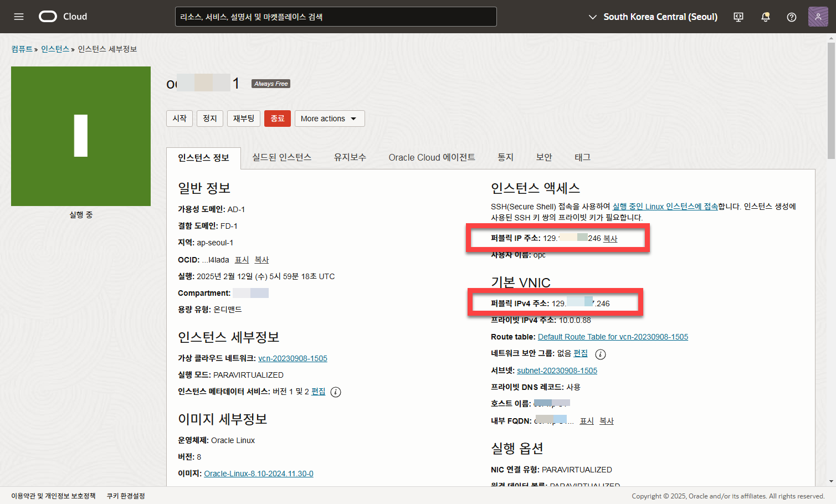Click the 정지 stop button
The image size is (836, 504).
click(210, 119)
